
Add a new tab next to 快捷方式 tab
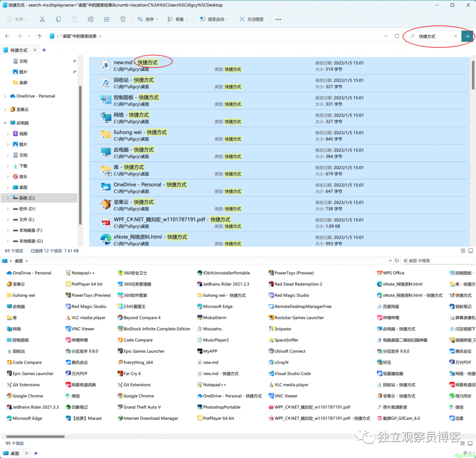pos(44,50)
